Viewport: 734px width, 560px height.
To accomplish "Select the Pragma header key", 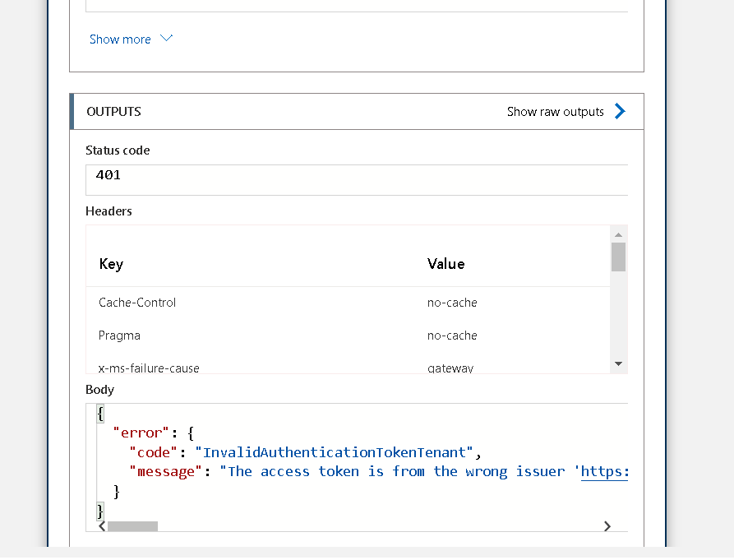I will click(119, 336).
